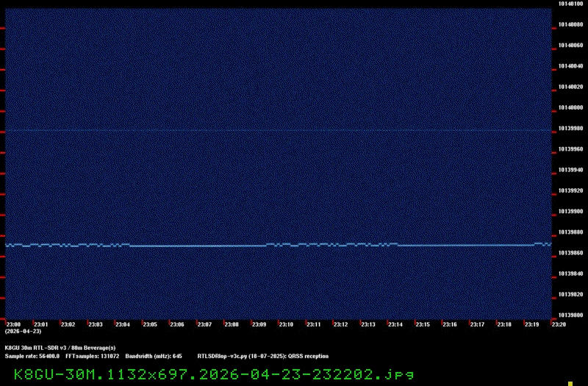Select the 10140100 frequency label
This screenshot has width=588, height=386.
[x=571, y=4]
